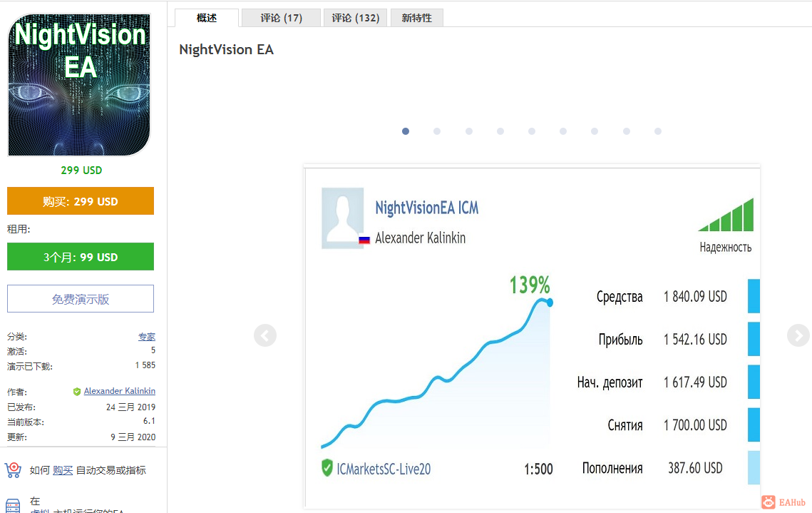Image resolution: width=812 pixels, height=513 pixels.
Task: Click the update date 9 三月 2020
Action: click(133, 437)
